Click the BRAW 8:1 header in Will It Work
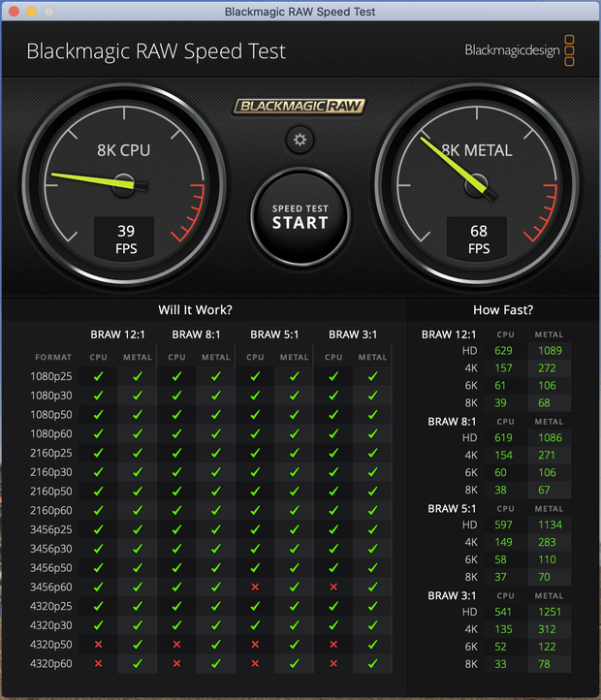Screen dimensions: 601x700 (196, 334)
